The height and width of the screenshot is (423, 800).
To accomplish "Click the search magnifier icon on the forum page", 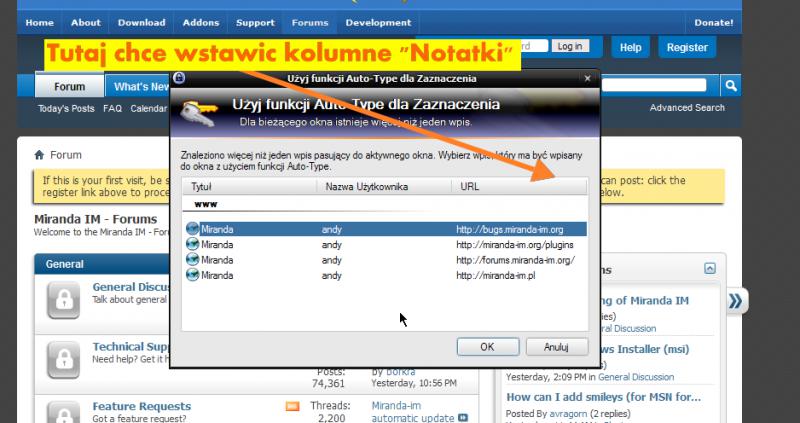I will pyautogui.click(x=731, y=86).
